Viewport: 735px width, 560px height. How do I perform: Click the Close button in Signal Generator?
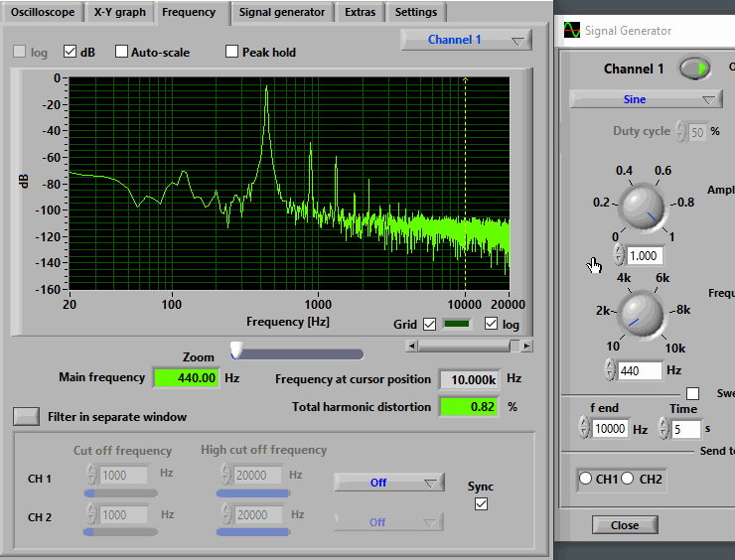625,525
